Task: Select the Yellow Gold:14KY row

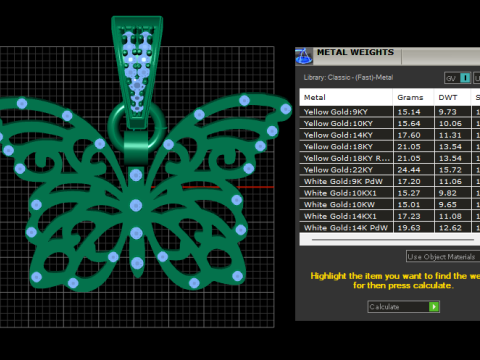Action: coord(390,135)
